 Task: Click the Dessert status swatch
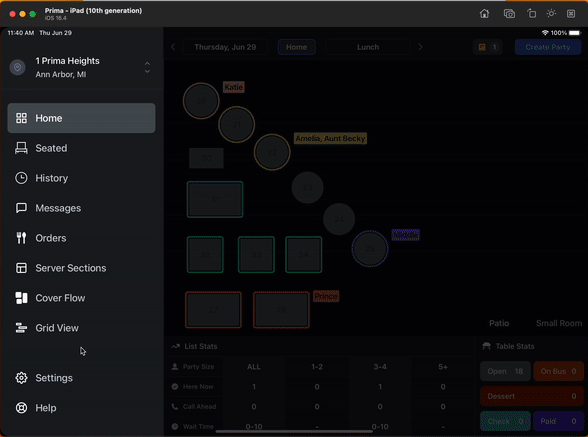[532, 396]
